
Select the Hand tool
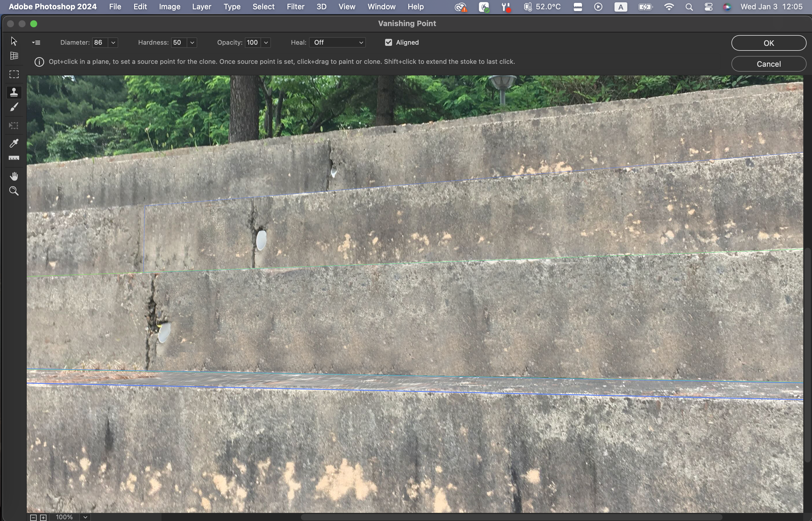coord(14,176)
